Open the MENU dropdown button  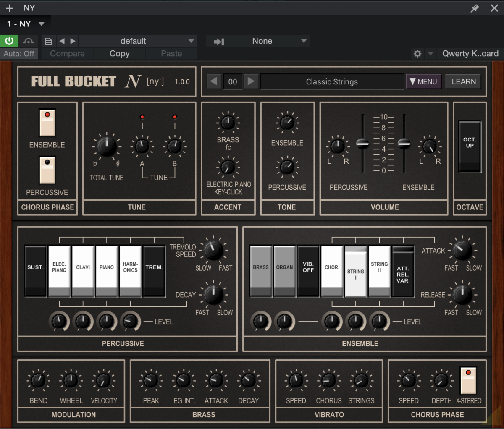coord(423,81)
